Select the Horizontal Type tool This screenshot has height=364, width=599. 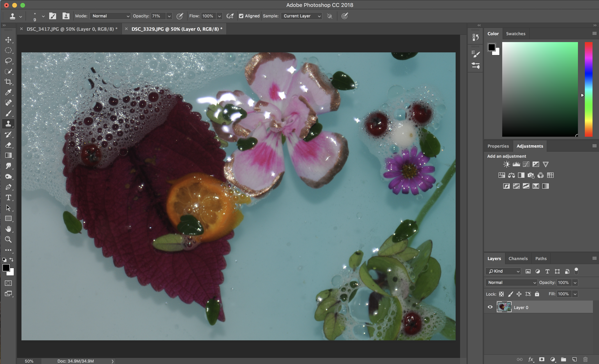[8, 197]
